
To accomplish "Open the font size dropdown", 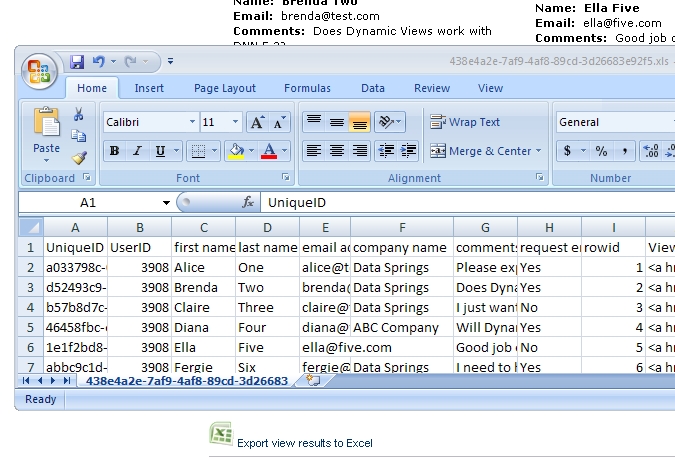I will point(235,122).
